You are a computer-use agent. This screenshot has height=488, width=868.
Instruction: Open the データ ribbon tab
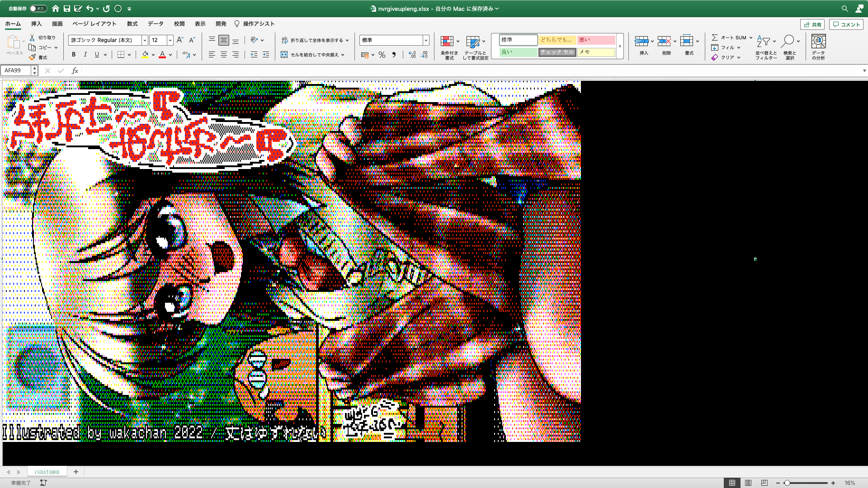(x=156, y=24)
